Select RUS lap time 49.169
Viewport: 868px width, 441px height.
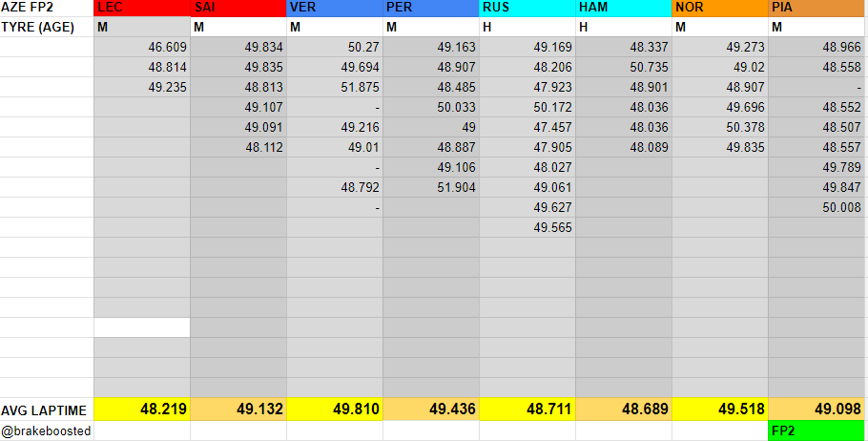527,47
